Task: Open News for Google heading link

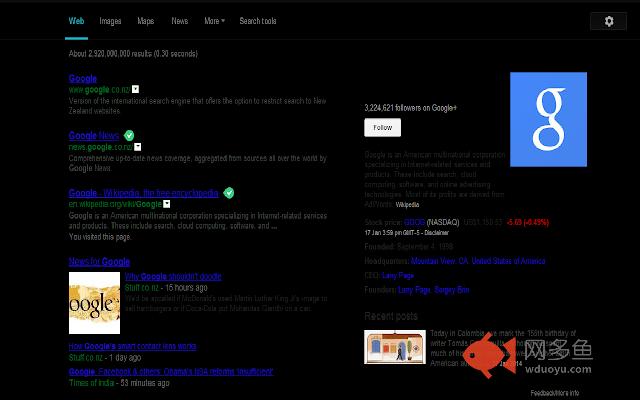Action: (x=99, y=262)
